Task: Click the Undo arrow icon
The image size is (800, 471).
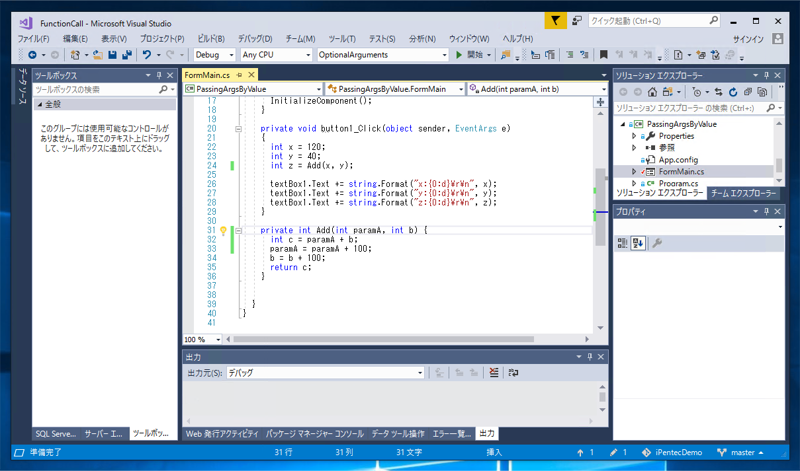Action: point(147,55)
